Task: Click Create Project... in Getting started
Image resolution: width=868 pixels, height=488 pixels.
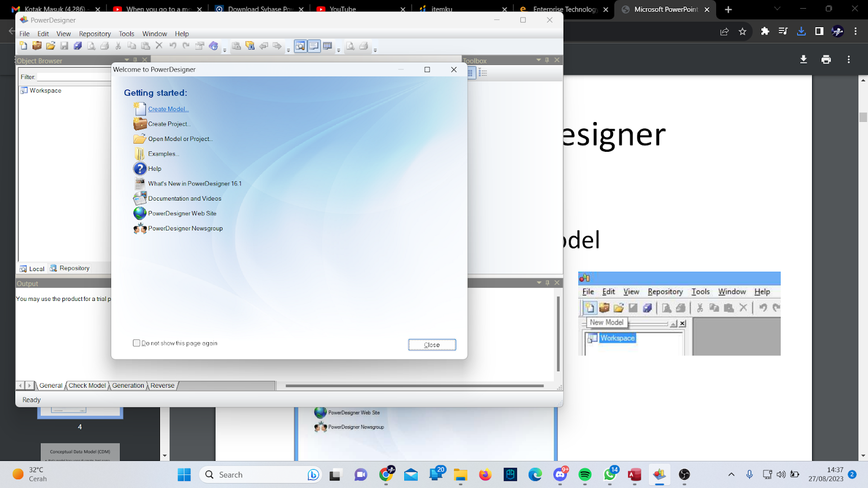Action: [169, 124]
